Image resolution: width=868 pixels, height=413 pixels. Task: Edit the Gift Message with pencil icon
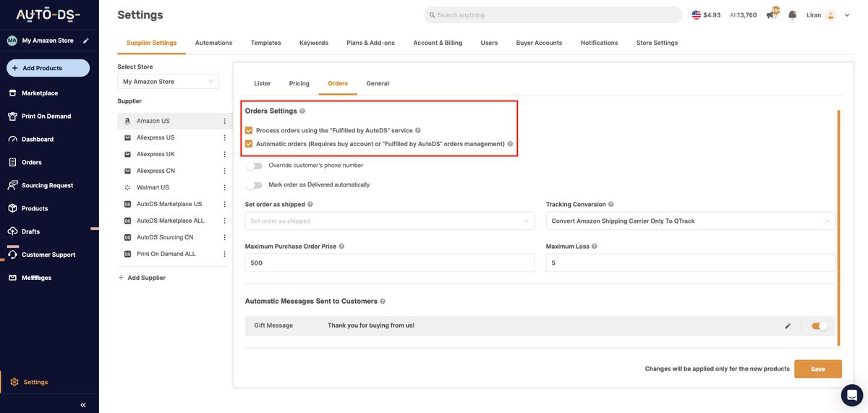click(x=788, y=326)
